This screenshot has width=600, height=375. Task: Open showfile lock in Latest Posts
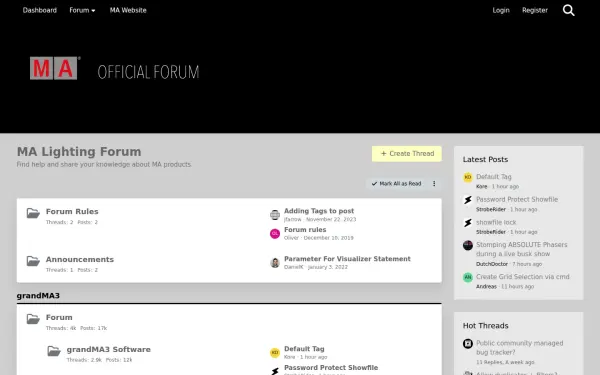click(x=496, y=222)
